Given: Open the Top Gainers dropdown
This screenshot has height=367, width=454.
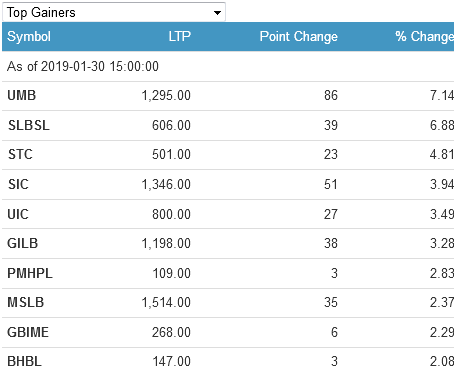Looking at the screenshot, I should pyautogui.click(x=114, y=12).
